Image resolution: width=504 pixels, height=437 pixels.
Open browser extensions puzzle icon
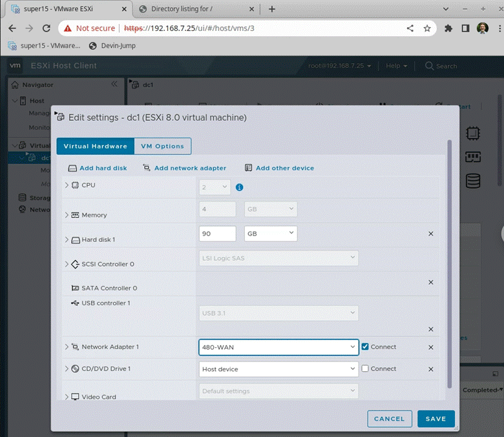[448, 28]
